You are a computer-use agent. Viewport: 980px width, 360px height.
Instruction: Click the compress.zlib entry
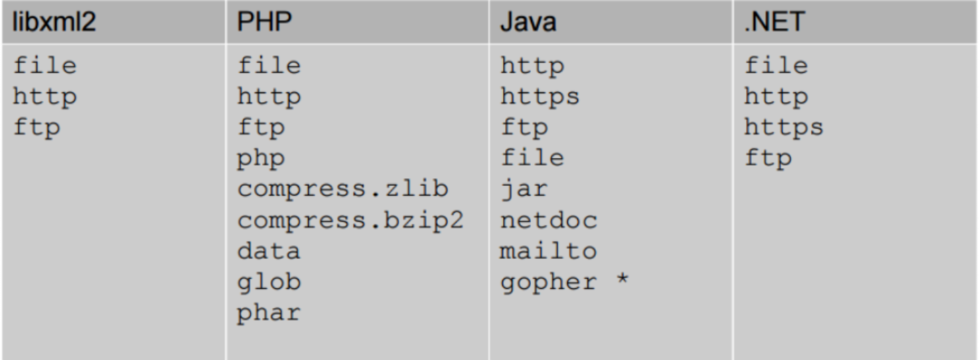point(342,190)
